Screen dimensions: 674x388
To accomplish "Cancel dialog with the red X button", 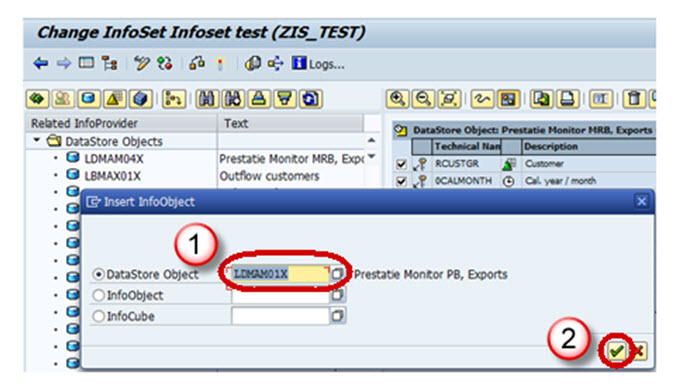I will [x=639, y=351].
